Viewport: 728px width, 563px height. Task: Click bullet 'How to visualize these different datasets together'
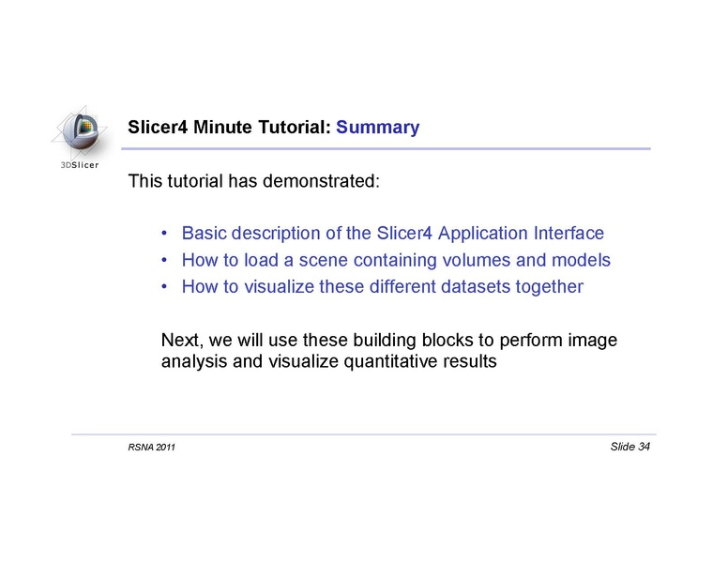point(383,286)
